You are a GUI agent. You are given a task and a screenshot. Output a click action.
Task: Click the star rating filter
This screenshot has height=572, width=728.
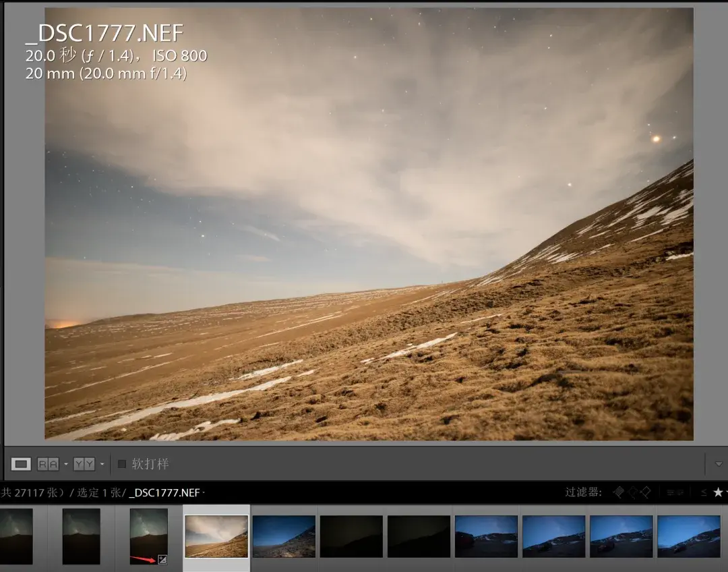coord(718,492)
